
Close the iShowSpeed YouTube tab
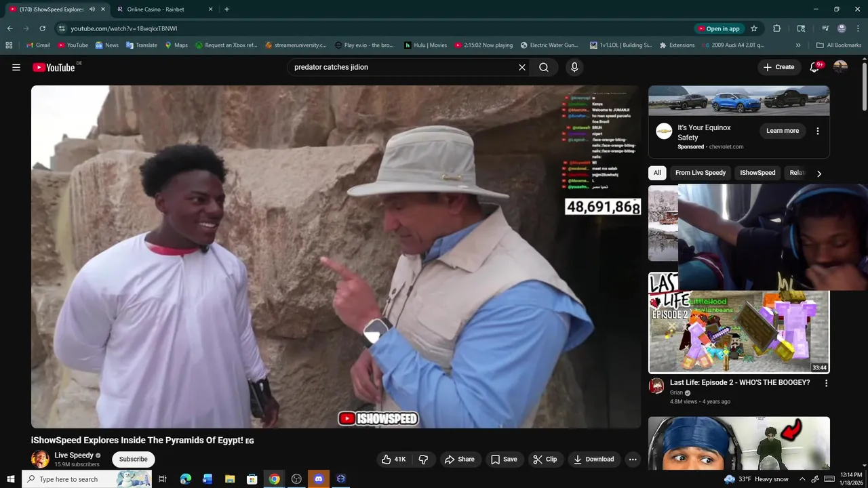[x=103, y=9]
